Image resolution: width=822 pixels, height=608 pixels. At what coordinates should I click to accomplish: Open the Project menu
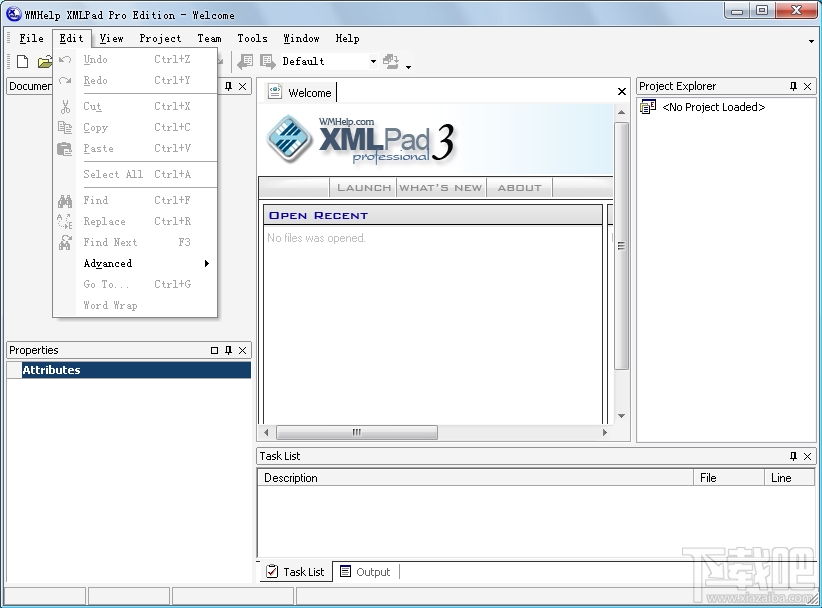(160, 38)
